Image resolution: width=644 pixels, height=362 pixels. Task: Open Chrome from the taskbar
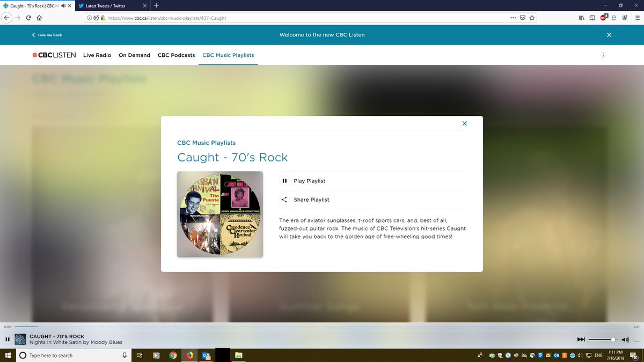pos(173,355)
